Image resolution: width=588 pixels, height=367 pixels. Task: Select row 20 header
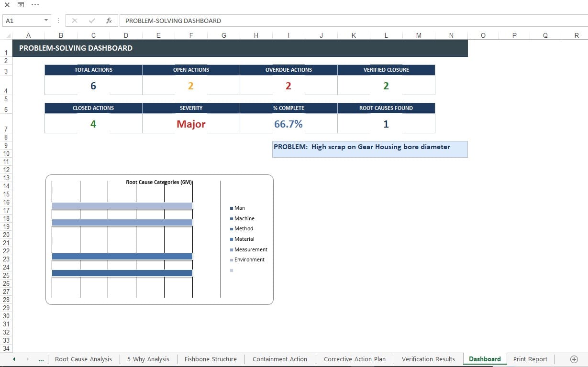point(6,235)
